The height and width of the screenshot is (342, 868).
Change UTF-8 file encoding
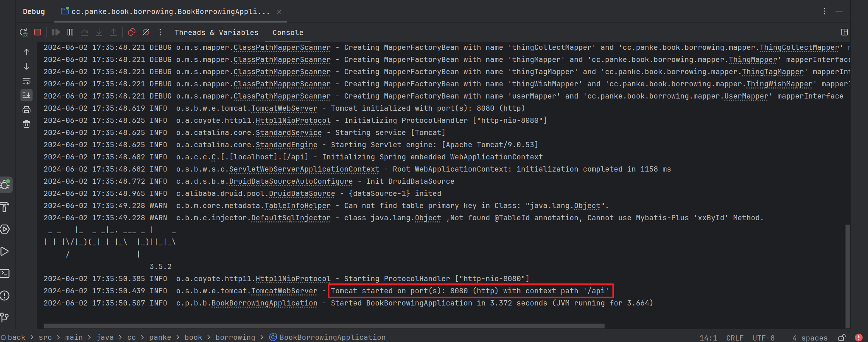click(x=763, y=338)
